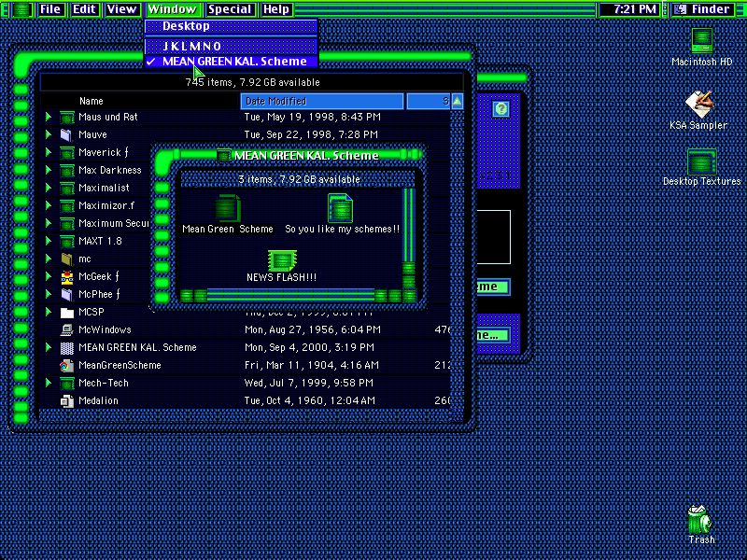Select the McWindows date Mon, Aug 27, 1956
This screenshot has width=747, height=560.
click(313, 329)
